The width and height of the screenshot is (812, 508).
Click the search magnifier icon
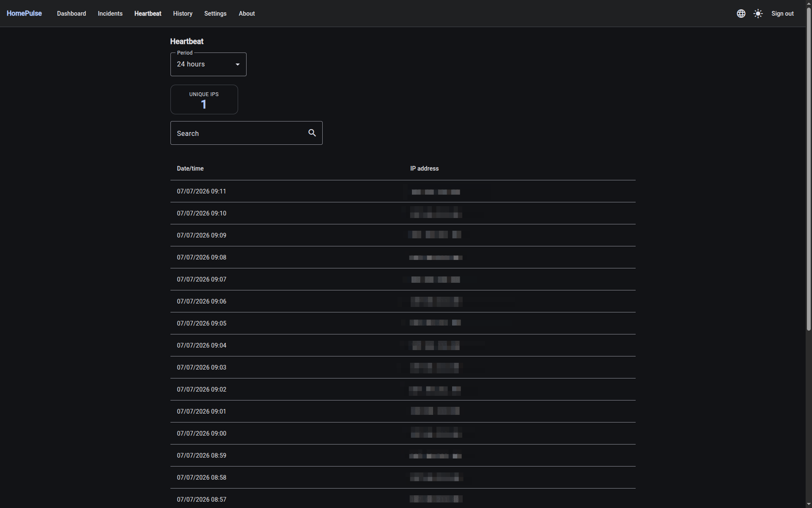[x=312, y=133]
